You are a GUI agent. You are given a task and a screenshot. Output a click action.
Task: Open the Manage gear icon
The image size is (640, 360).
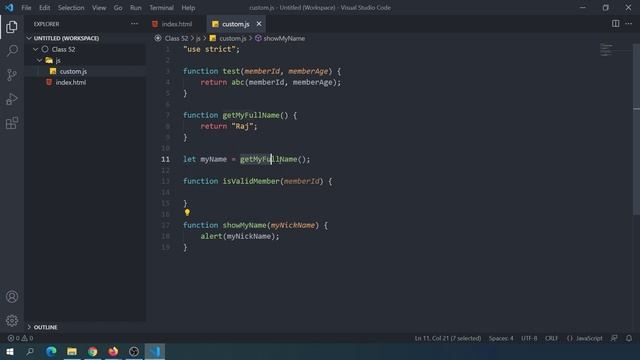coord(12,320)
